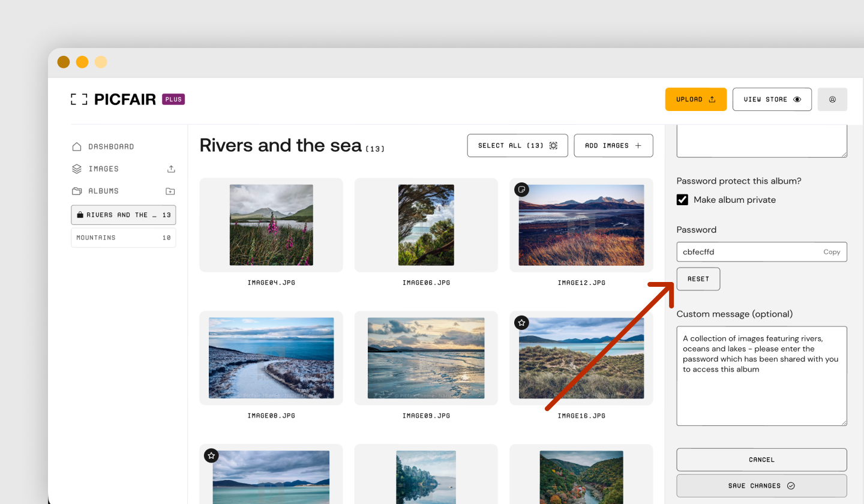
Task: Click the add album folder icon
Action: [170, 191]
